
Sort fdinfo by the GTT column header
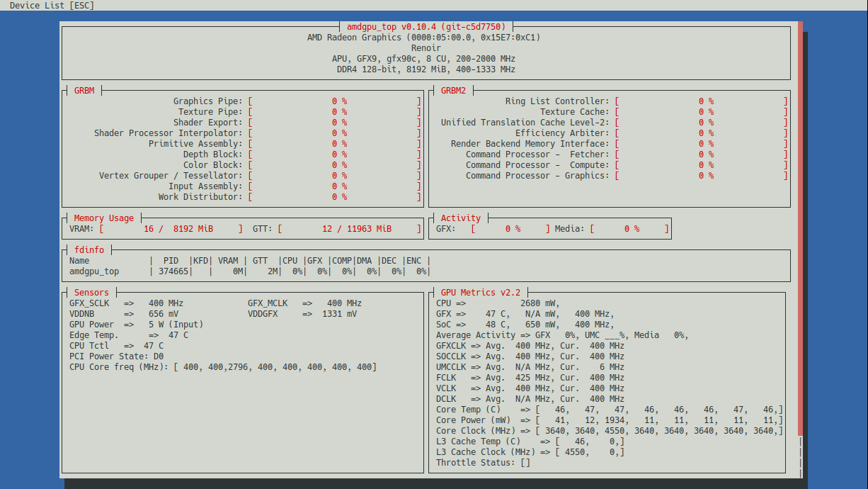tap(260, 261)
